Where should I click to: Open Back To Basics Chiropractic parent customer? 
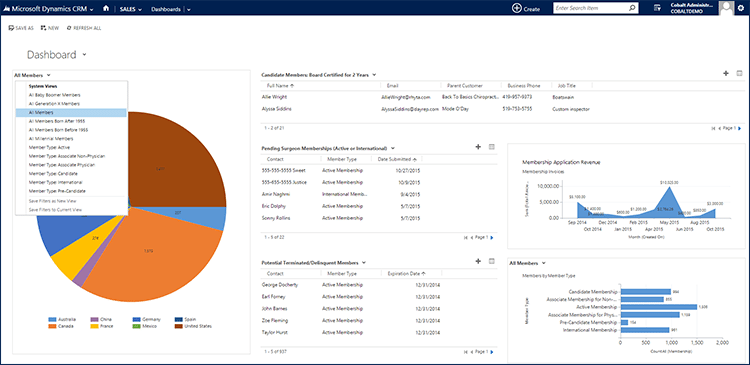470,97
